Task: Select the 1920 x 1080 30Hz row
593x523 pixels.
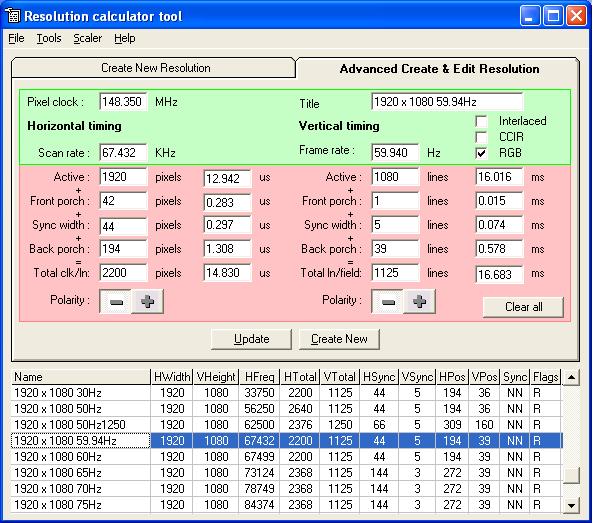Action: click(x=287, y=393)
